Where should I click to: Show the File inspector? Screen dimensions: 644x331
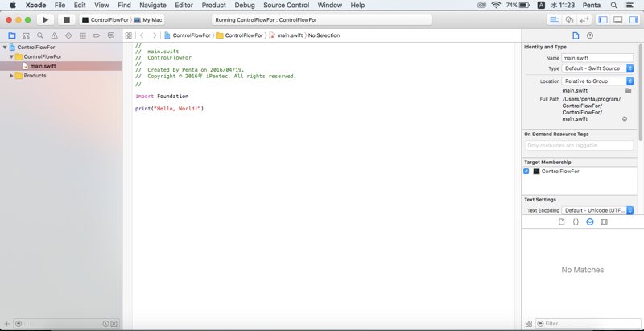point(576,35)
